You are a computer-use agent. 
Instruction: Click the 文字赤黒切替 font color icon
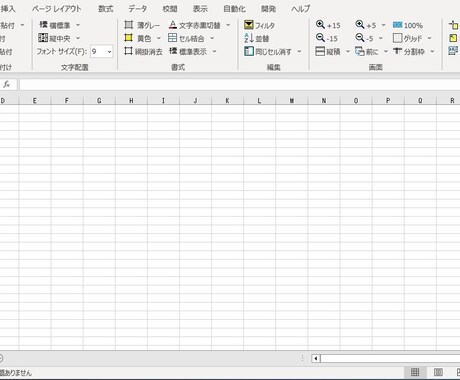(173, 25)
